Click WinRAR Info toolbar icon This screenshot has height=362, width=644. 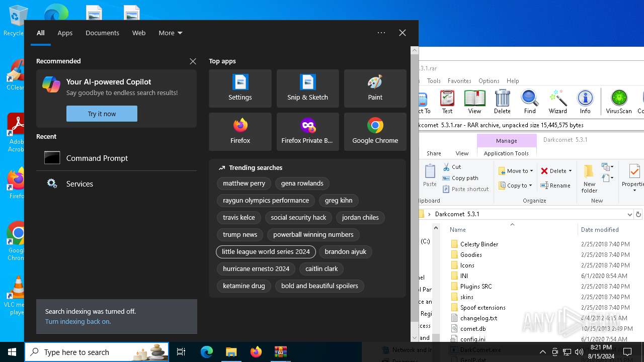click(x=585, y=102)
